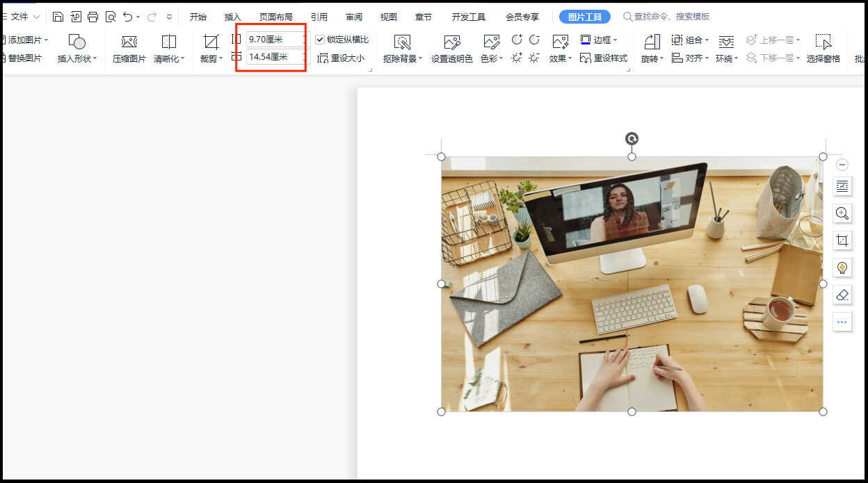Open Print Preview from the quick access bar

(x=111, y=16)
